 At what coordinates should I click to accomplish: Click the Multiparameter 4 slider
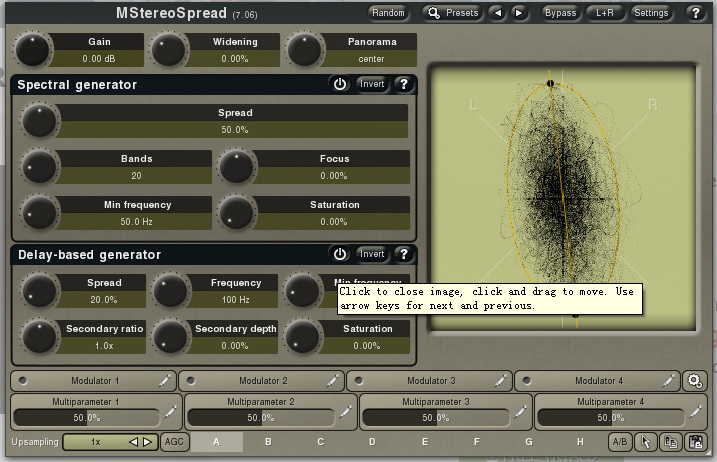[x=610, y=418]
